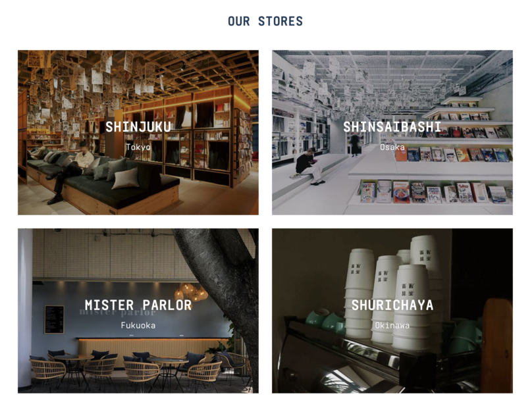This screenshot has width=532, height=412.
Task: Click the SHURICHAYA title text
Action: tap(392, 305)
